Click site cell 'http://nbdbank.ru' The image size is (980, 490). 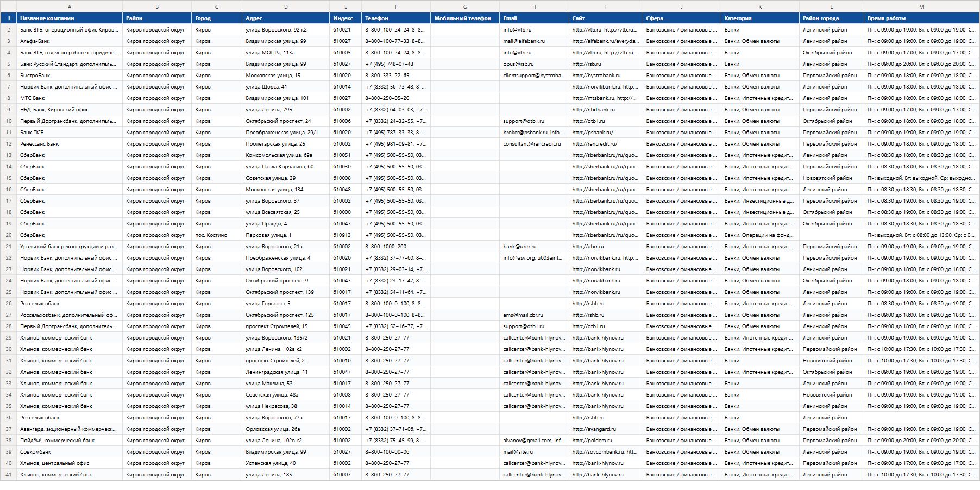point(606,110)
